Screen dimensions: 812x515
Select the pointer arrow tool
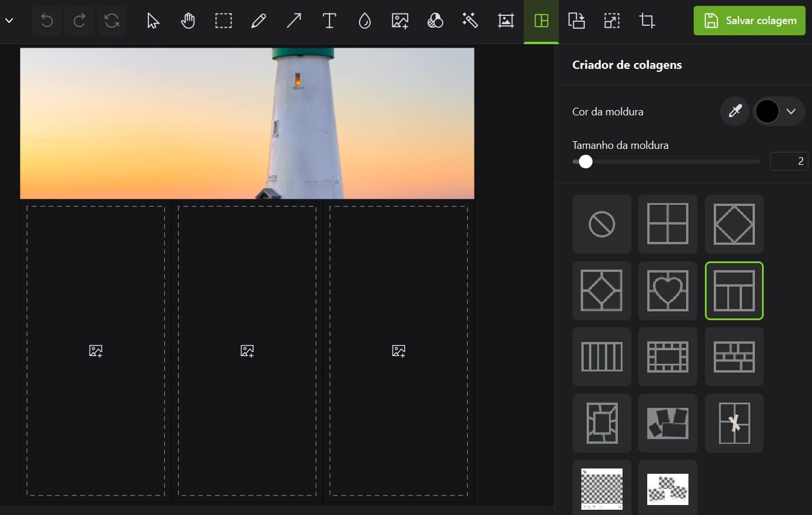coord(153,21)
